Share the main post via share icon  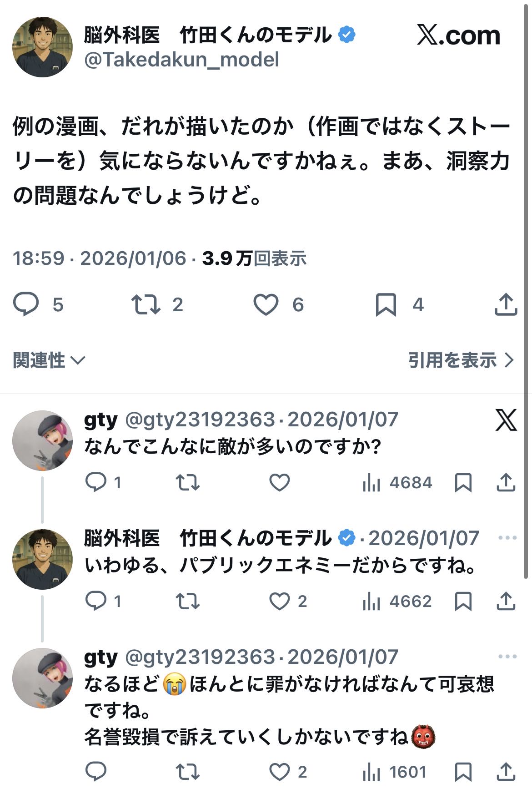(x=506, y=304)
